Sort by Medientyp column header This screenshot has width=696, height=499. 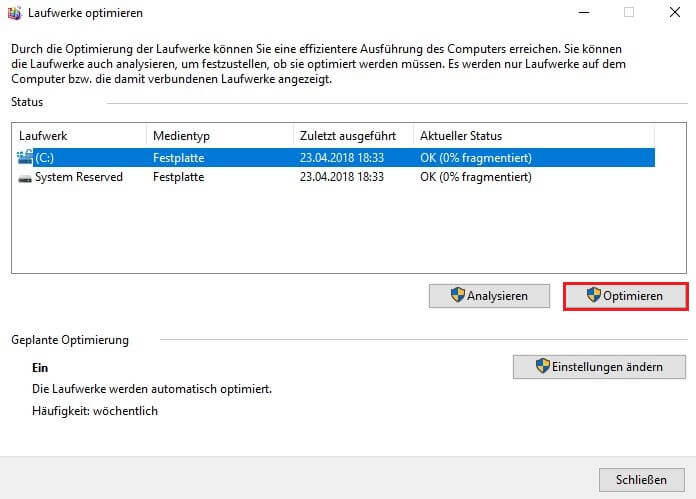[x=220, y=136]
